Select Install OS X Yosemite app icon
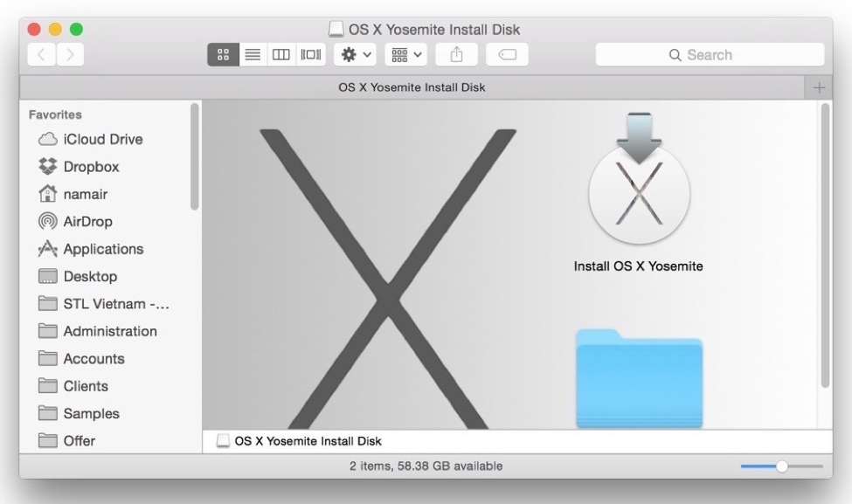Image resolution: width=852 pixels, height=504 pixels. pyautogui.click(x=639, y=179)
